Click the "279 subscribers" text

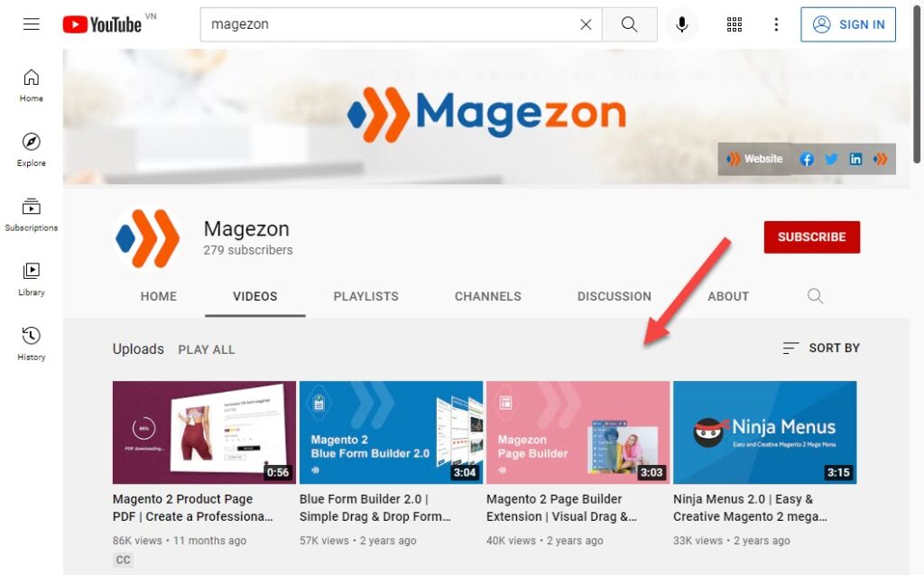point(248,250)
